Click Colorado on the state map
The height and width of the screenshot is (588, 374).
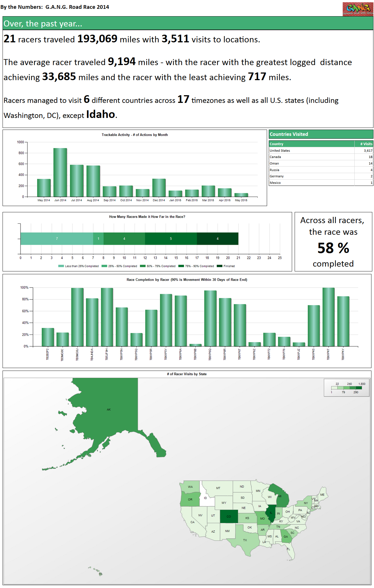(x=229, y=516)
